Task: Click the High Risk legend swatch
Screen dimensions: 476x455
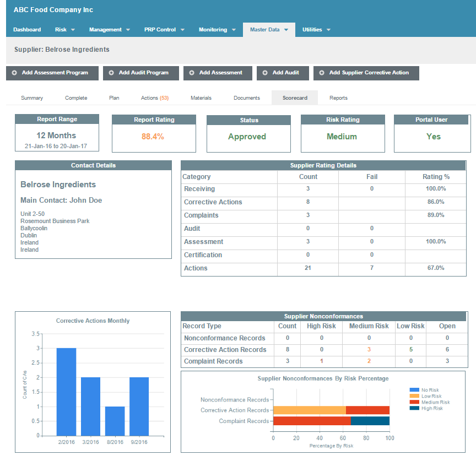Action: (x=414, y=408)
